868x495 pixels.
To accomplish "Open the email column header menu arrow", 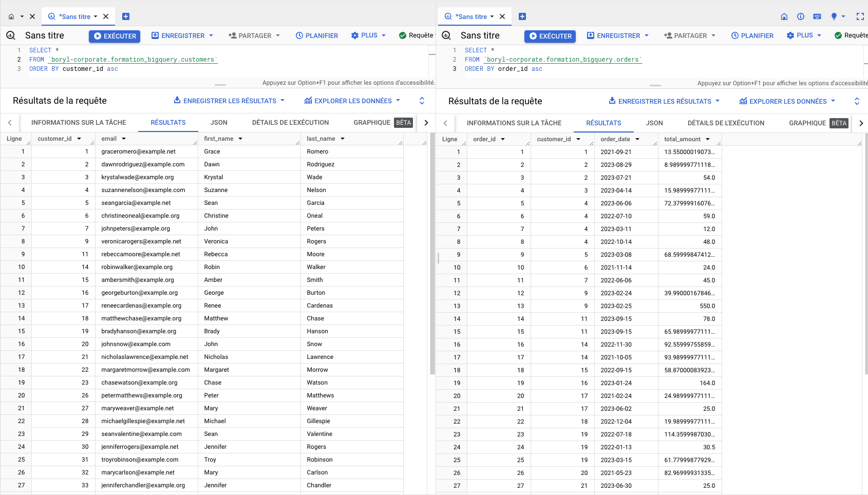I will (124, 139).
